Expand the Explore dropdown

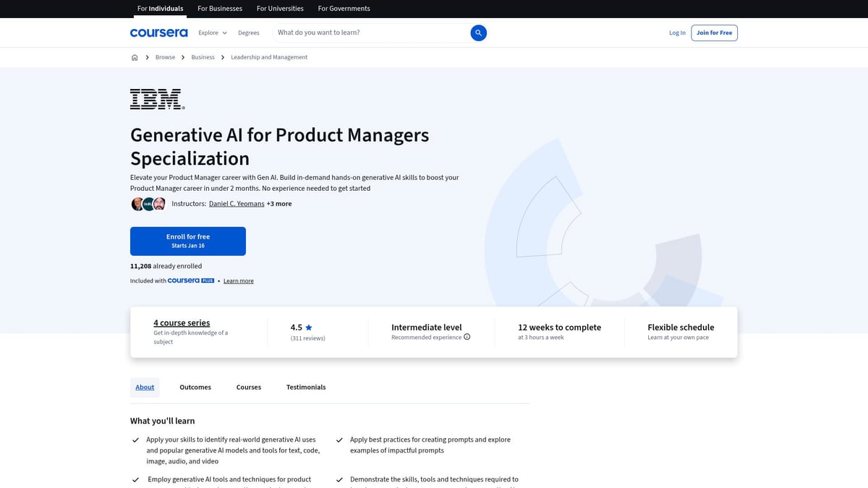tap(213, 33)
